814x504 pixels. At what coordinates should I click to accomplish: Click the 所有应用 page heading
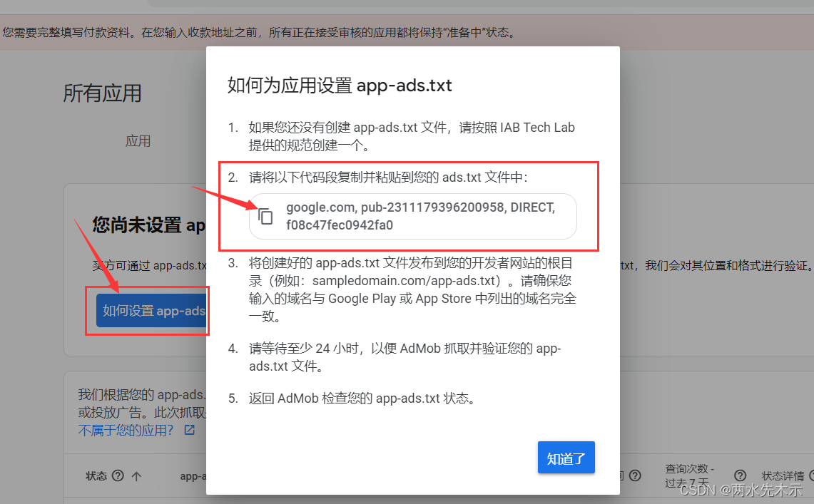point(102,93)
